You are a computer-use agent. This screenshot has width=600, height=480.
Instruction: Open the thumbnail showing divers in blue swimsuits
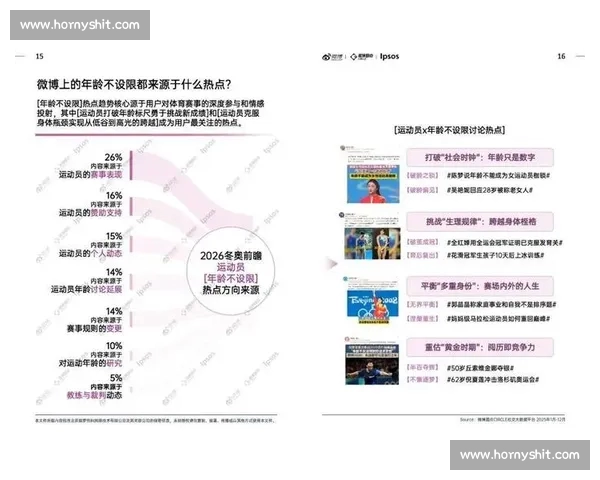point(372,243)
